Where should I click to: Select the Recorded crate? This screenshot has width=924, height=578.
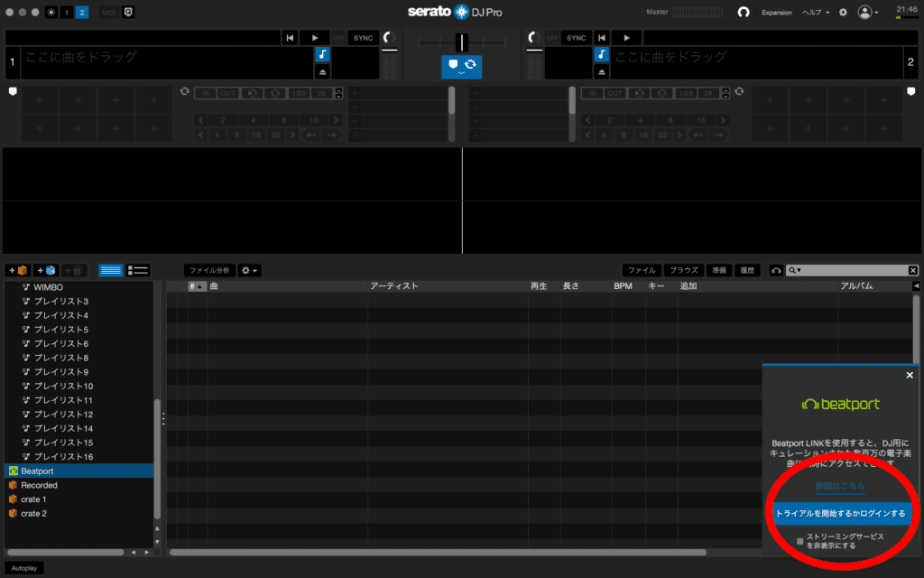(x=39, y=485)
